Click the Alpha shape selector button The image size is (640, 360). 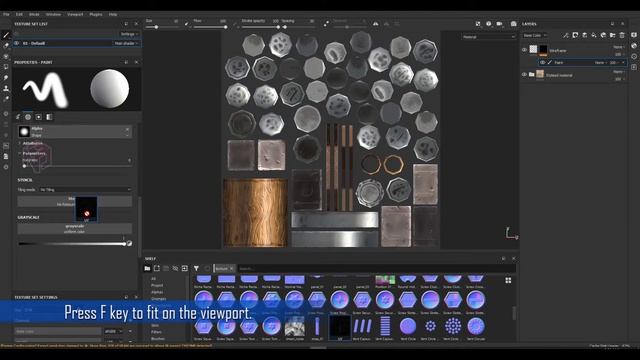[x=75, y=131]
